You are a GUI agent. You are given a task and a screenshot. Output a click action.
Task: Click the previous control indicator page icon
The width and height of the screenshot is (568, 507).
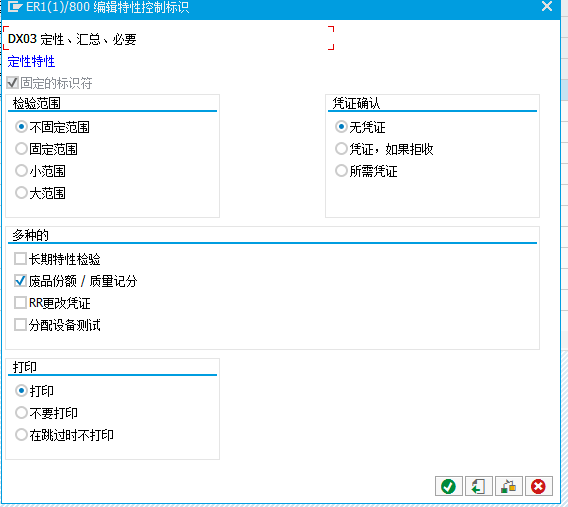click(479, 486)
